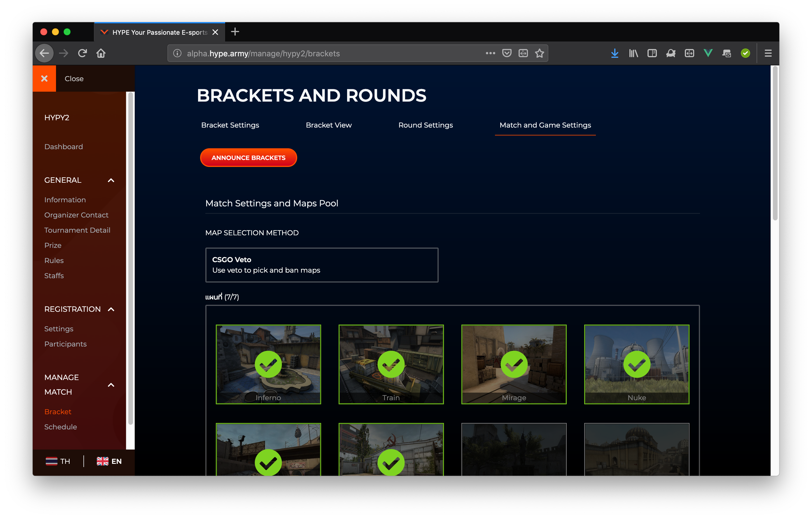Image resolution: width=812 pixels, height=519 pixels.
Task: Toggle the sixth selected map with hammer-sickle sign
Action: (x=391, y=450)
